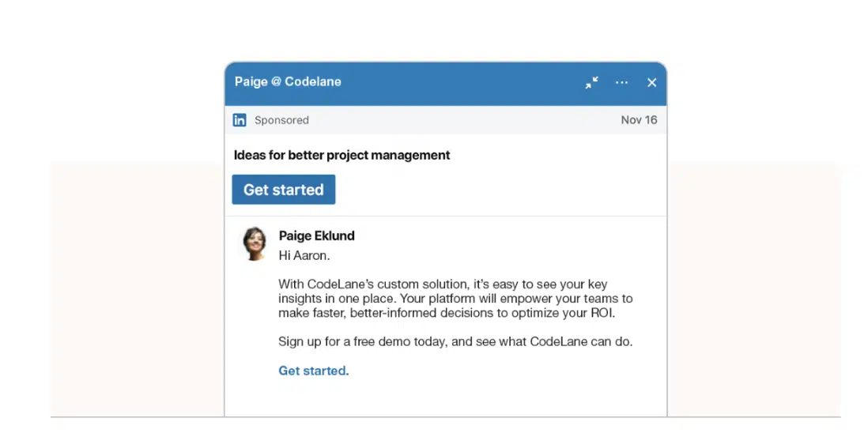The image size is (868, 433).
Task: Click the gray bar between Sponsored and Nov 16
Action: (x=465, y=120)
